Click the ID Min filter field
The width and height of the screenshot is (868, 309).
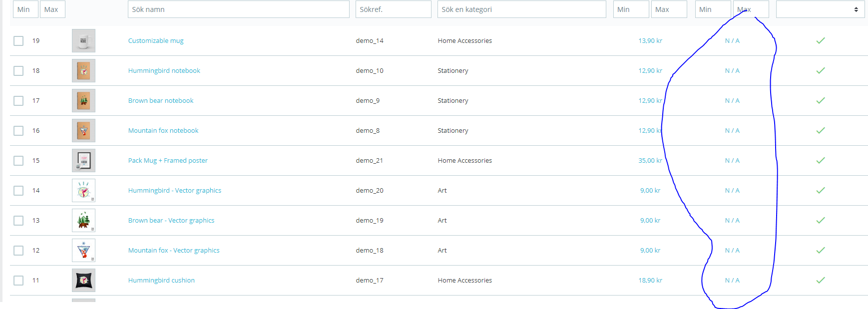coord(25,9)
